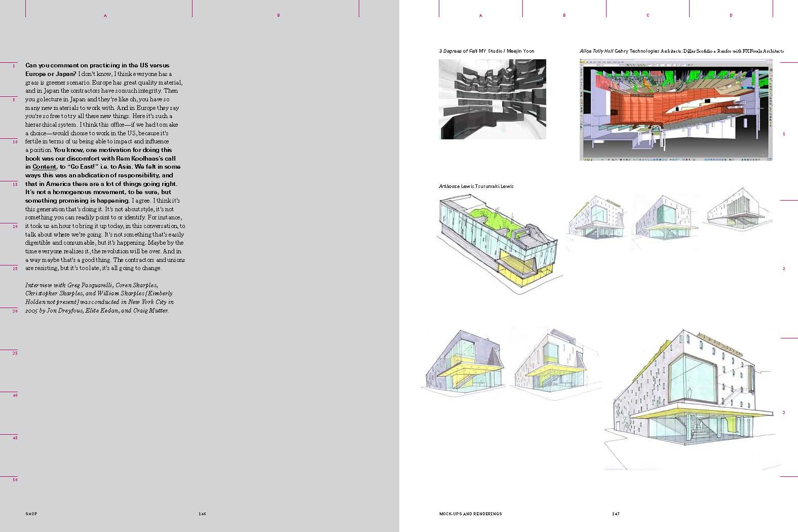Open the 3 Degrees of Felt grayscale rendering

[492, 99]
